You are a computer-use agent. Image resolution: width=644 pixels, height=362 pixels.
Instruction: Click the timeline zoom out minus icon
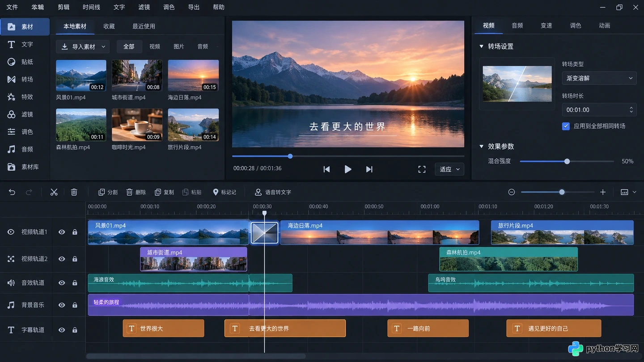tap(512, 192)
